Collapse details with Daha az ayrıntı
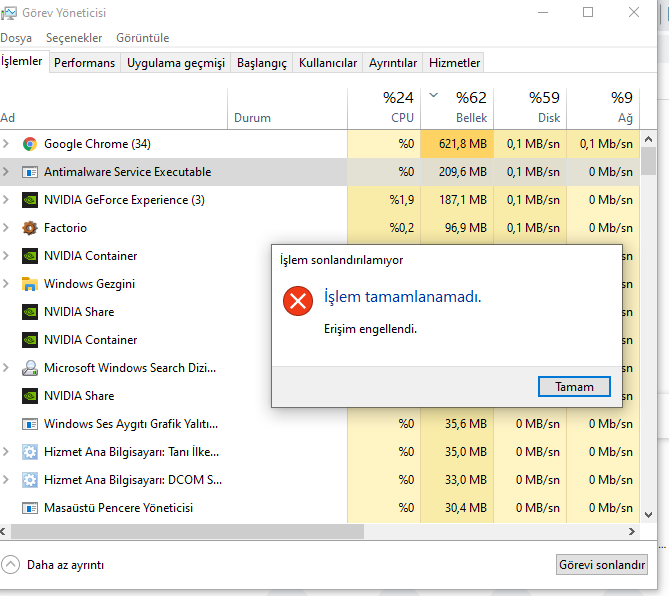This screenshot has height=596, width=669. tap(55, 564)
